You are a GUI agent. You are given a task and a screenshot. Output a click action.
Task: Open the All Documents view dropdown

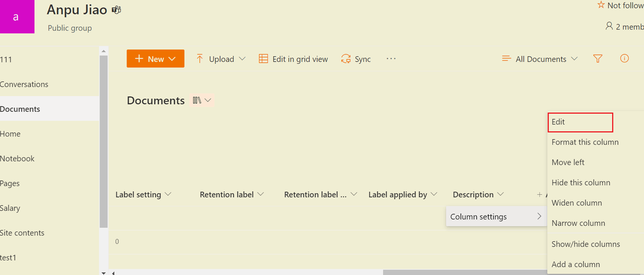[574, 59]
